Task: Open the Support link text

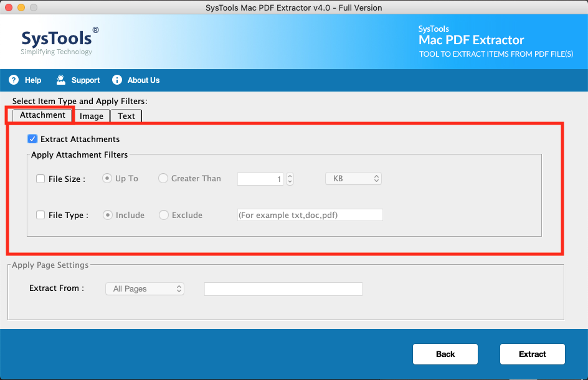Action: [x=85, y=80]
